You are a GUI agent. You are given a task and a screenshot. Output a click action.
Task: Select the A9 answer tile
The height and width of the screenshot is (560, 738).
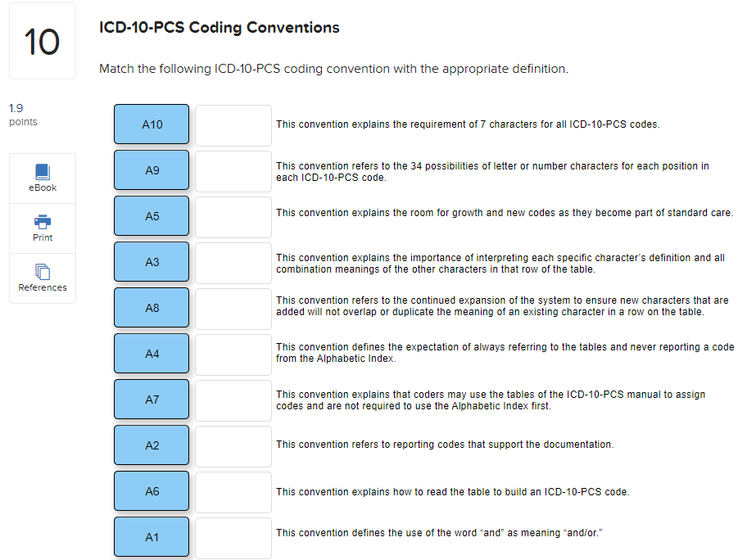151,169
